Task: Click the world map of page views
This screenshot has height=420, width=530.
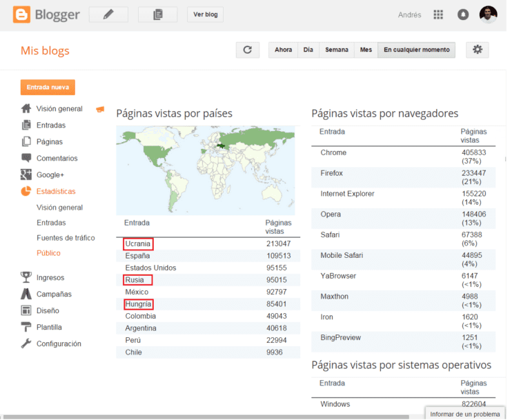Action: 206,170
